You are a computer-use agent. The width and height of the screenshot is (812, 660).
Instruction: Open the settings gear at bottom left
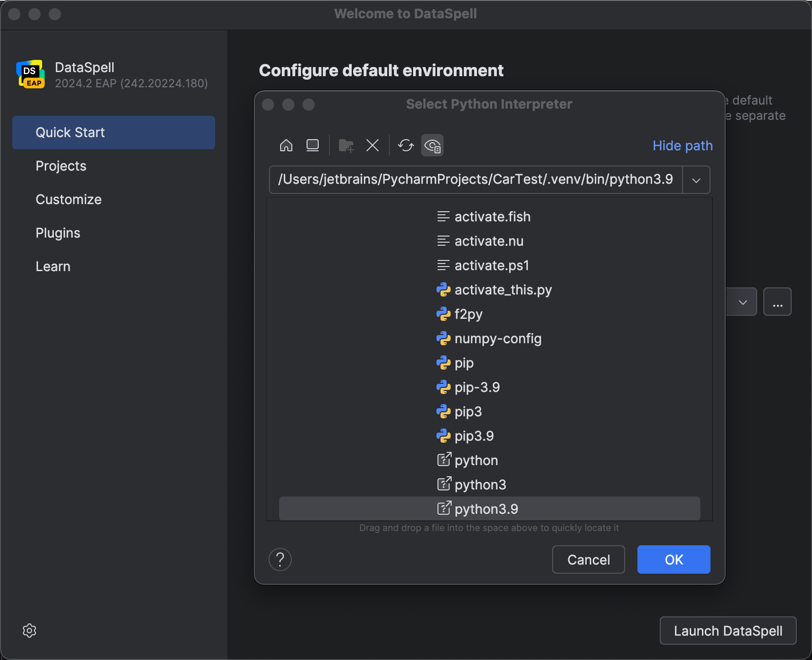[x=29, y=631]
